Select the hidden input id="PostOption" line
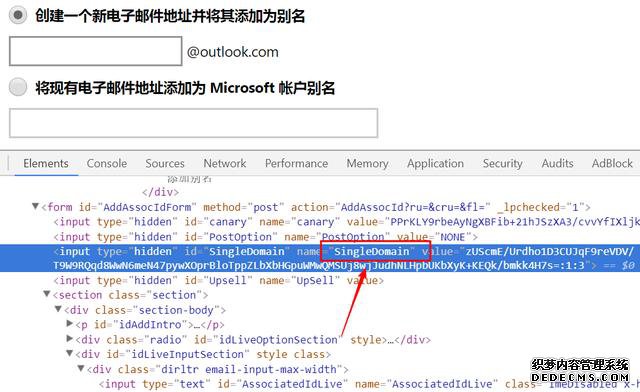Viewport: 640px width, 392px height. point(265,237)
